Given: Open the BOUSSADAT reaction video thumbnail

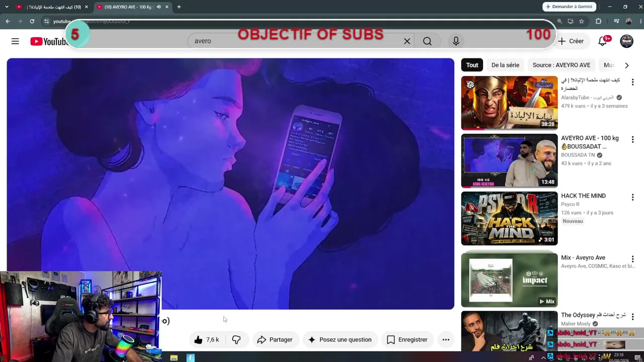Looking at the screenshot, I should click(x=509, y=161).
